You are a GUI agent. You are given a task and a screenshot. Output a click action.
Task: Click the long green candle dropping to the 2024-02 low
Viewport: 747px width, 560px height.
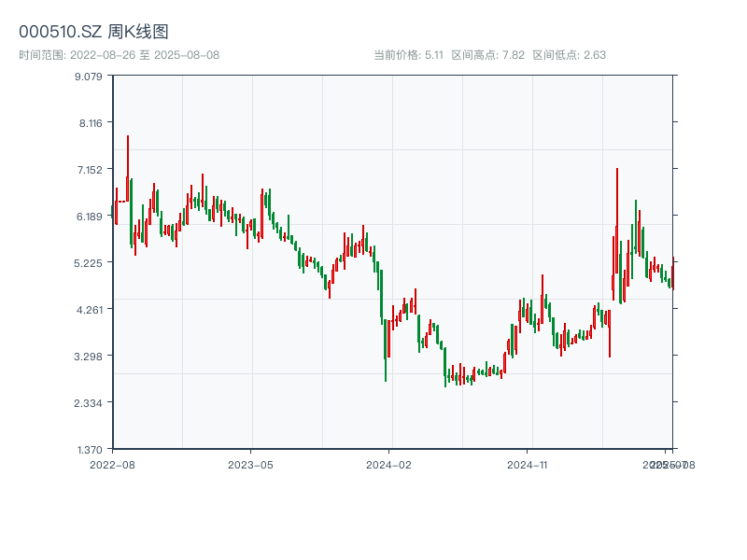point(386,351)
